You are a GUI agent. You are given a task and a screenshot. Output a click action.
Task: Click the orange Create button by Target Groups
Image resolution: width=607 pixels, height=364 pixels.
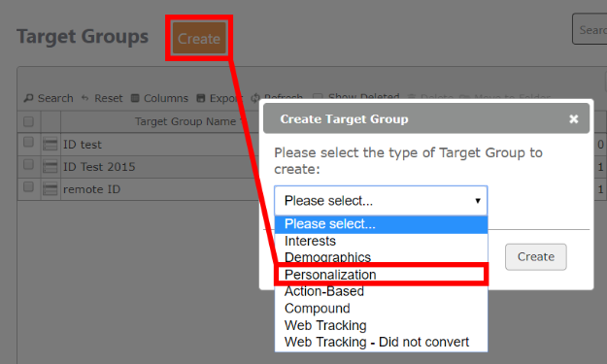pos(199,38)
